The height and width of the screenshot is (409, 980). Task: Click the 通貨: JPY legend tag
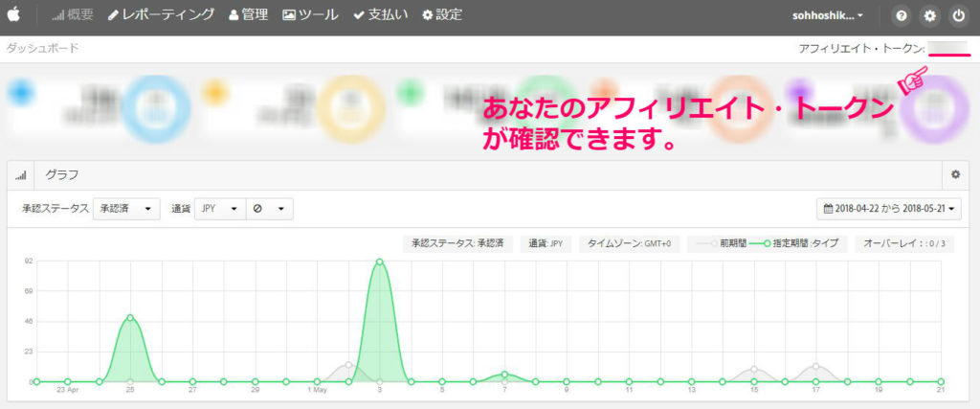[x=546, y=244]
